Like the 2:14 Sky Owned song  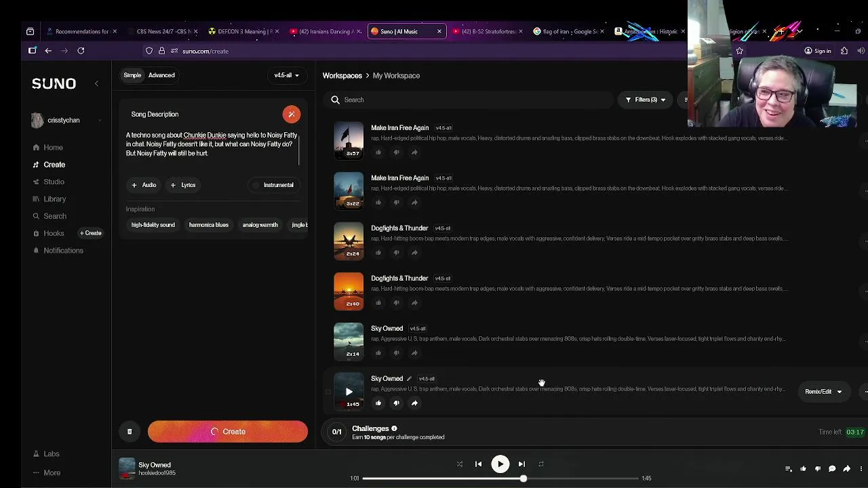378,353
